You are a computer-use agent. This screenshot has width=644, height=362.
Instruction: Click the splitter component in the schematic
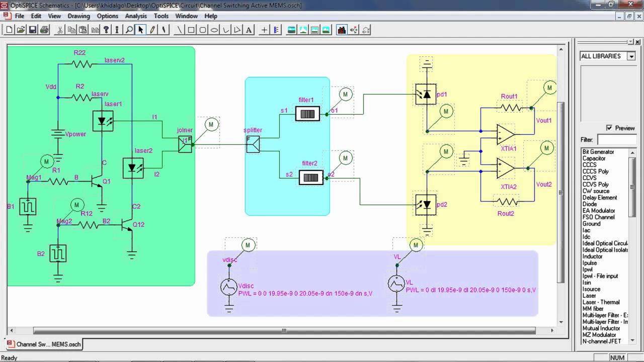click(253, 145)
